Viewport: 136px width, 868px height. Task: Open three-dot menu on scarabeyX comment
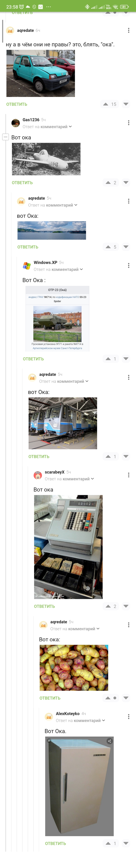[129, 475]
